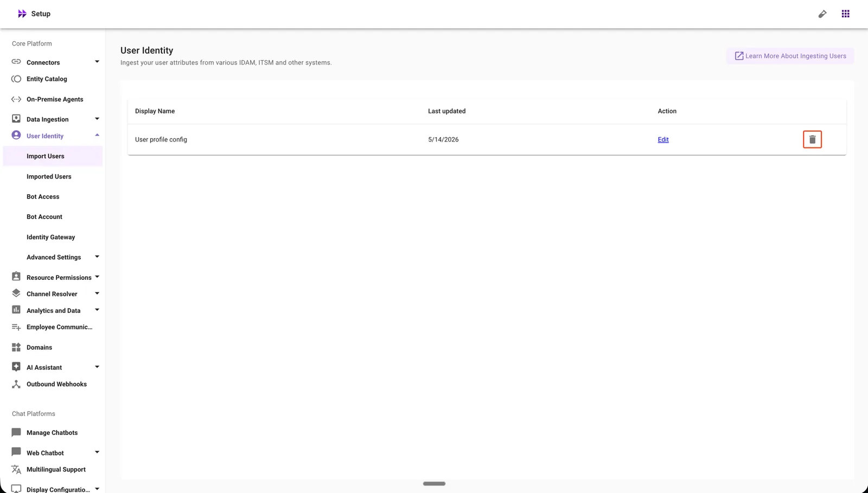Viewport: 868px width, 493px height.
Task: Expand Resource Permissions arrow
Action: click(x=97, y=277)
